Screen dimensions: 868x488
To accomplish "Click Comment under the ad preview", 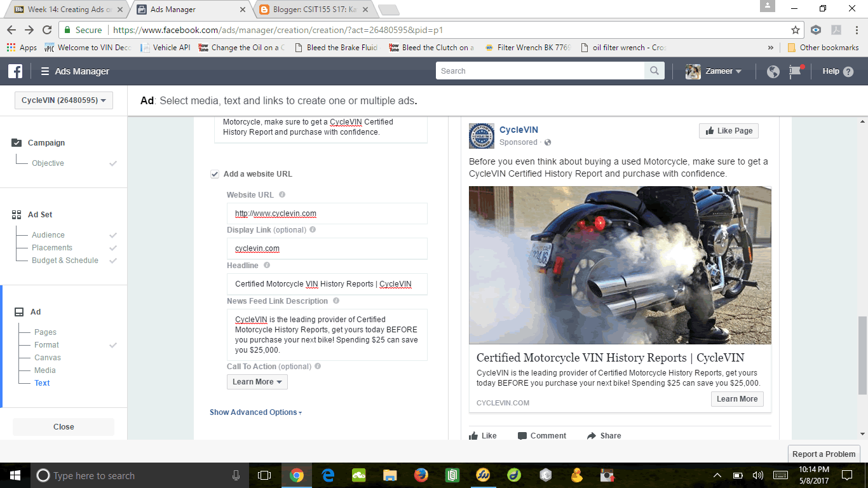I will click(542, 436).
